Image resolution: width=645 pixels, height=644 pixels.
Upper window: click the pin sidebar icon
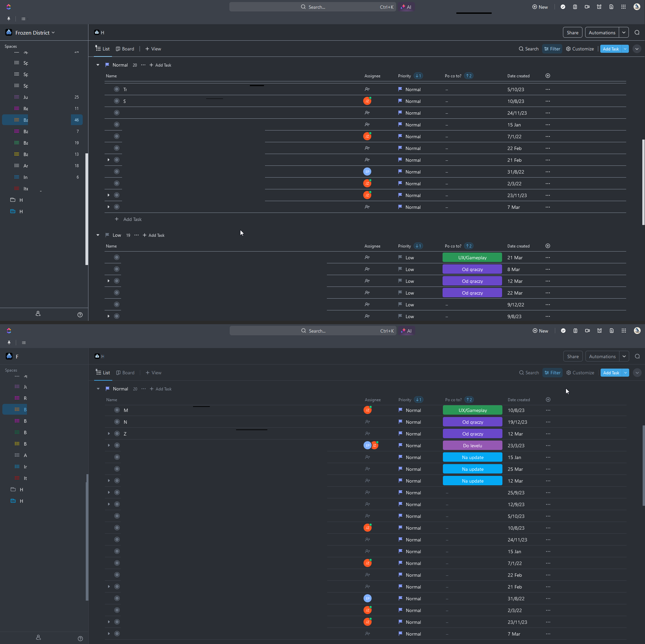(9, 19)
